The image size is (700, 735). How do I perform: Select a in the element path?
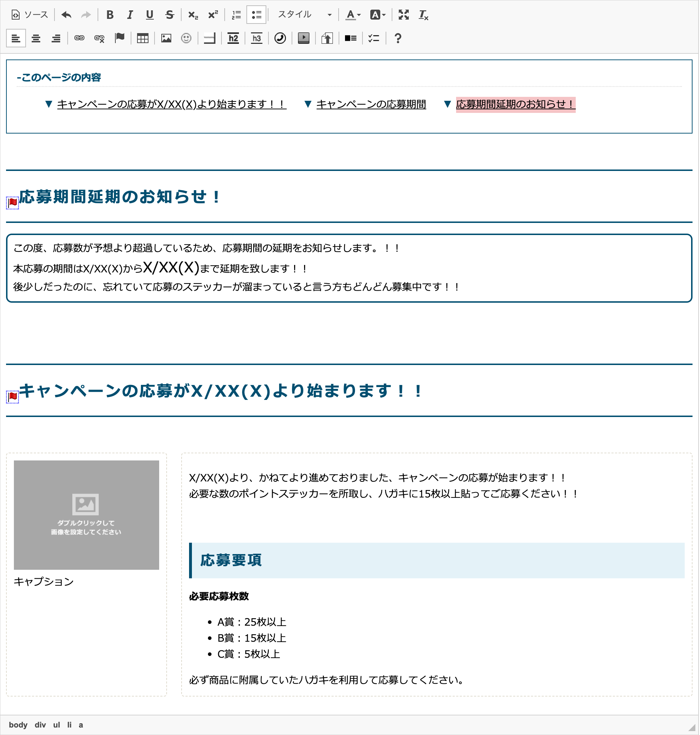80,725
